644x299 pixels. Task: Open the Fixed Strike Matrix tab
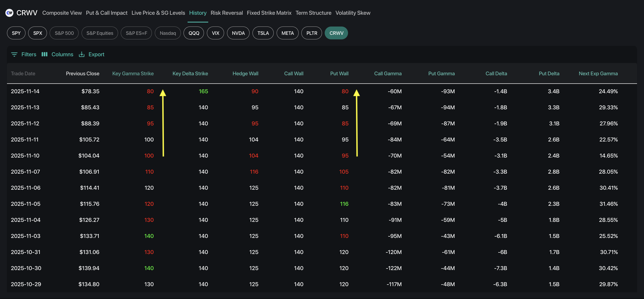pos(269,13)
